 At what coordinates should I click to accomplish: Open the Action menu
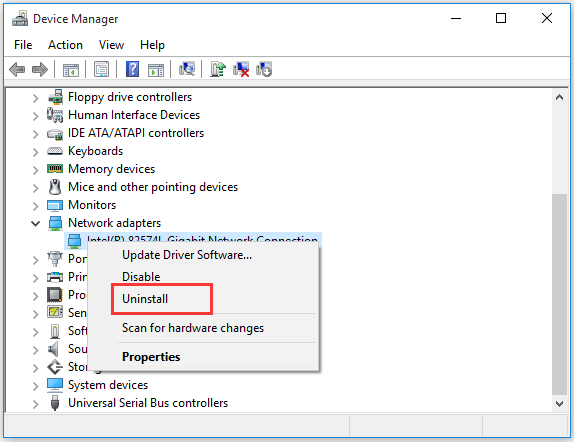(x=65, y=45)
